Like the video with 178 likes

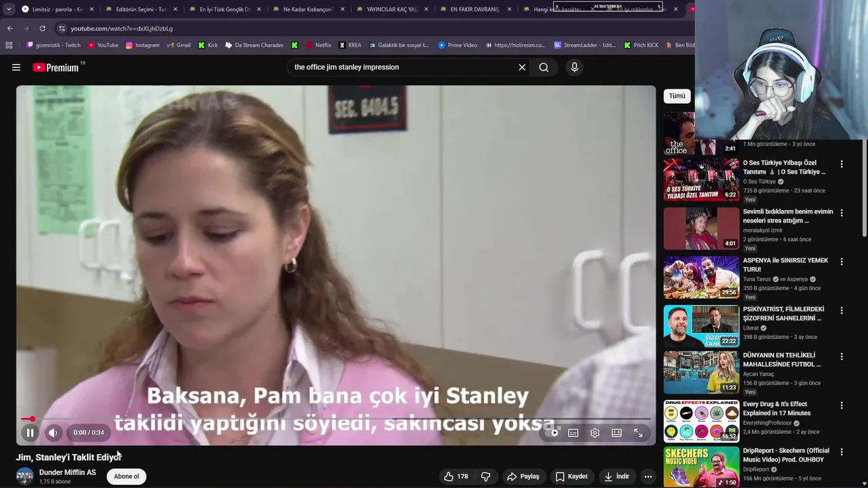(456, 476)
